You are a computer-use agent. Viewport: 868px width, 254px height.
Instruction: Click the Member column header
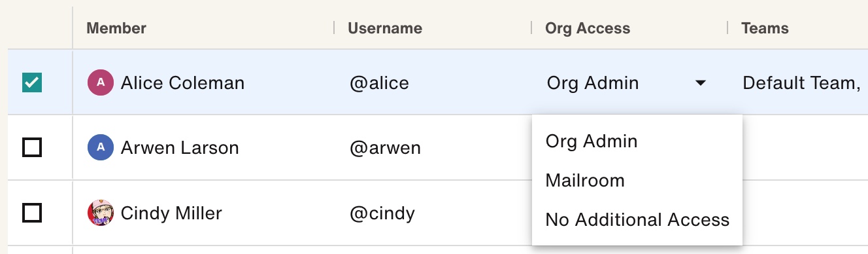[116, 28]
